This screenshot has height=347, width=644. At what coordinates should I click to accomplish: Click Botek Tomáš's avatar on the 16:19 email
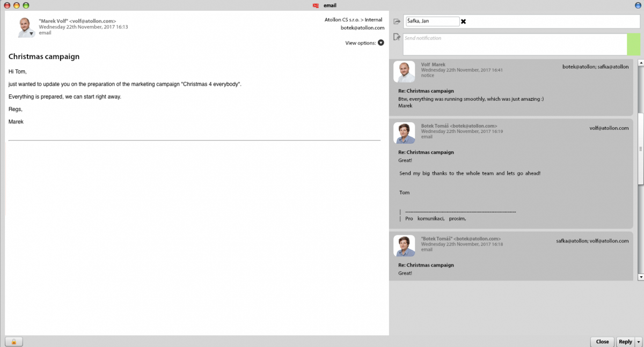[x=404, y=133]
